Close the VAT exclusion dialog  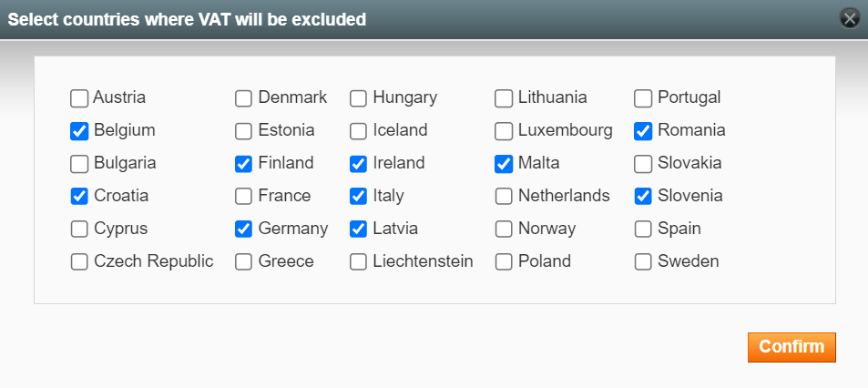click(850, 18)
